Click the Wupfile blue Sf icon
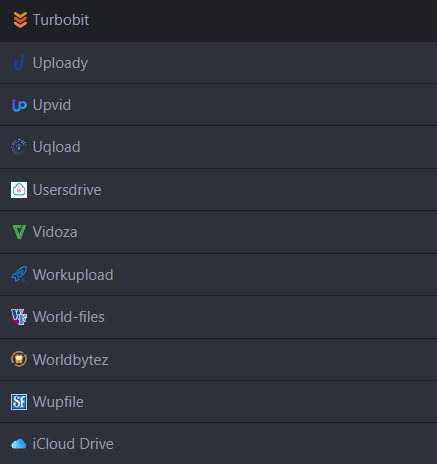The image size is (437, 464). [19, 402]
